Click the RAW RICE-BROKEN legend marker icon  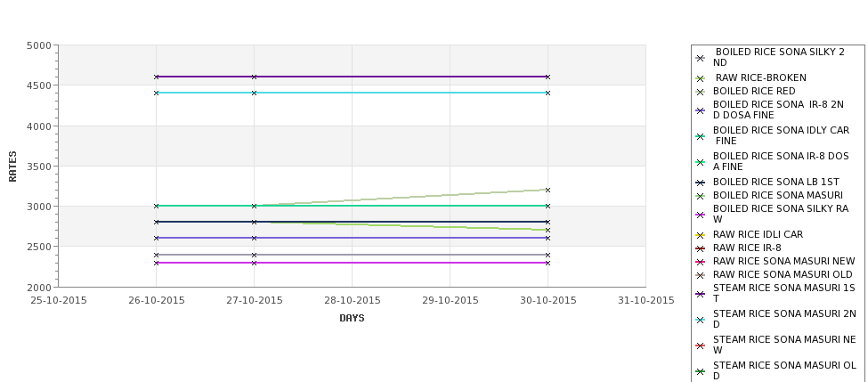tap(701, 78)
